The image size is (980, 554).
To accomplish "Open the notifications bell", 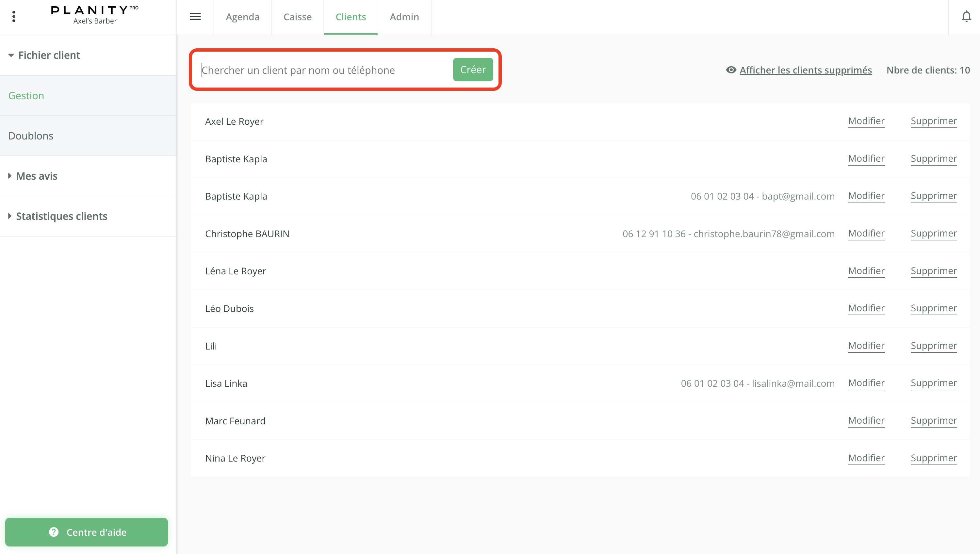I will tap(967, 17).
